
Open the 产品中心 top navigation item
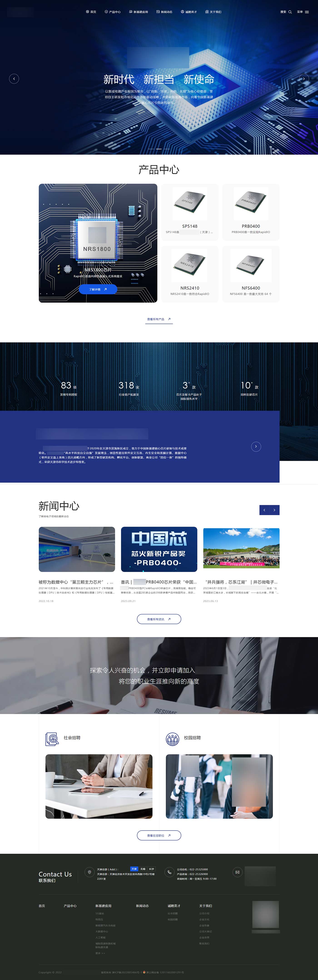pos(113,12)
